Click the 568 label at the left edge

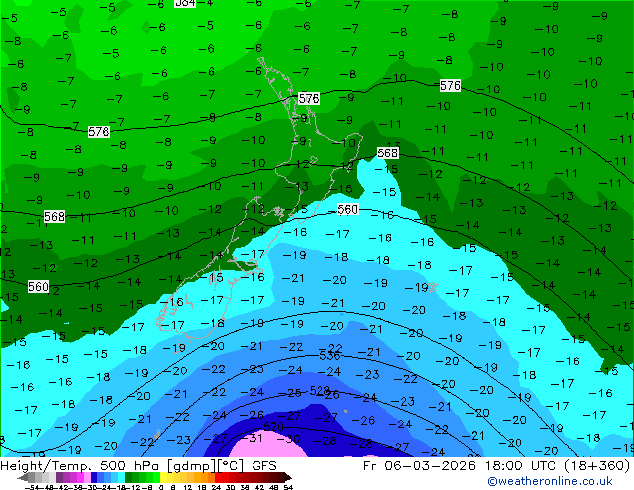pyautogui.click(x=54, y=216)
